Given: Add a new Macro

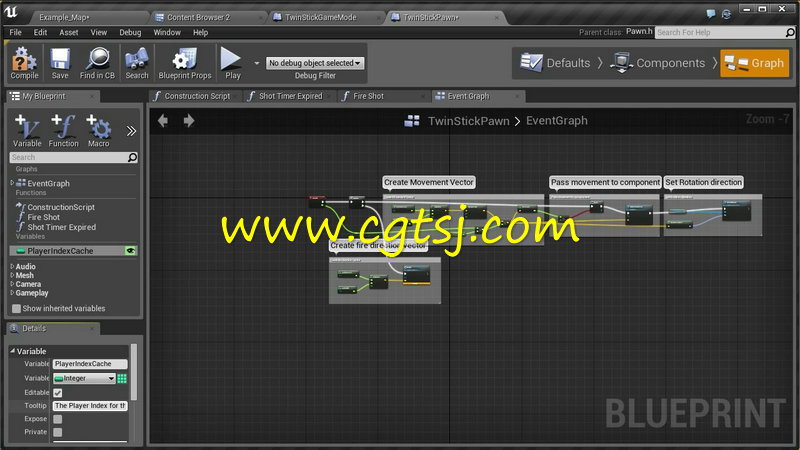Looking at the screenshot, I should click(x=98, y=131).
